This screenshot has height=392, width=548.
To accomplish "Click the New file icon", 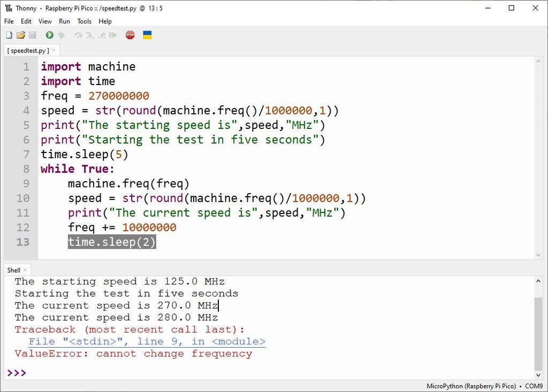I will pos(9,35).
